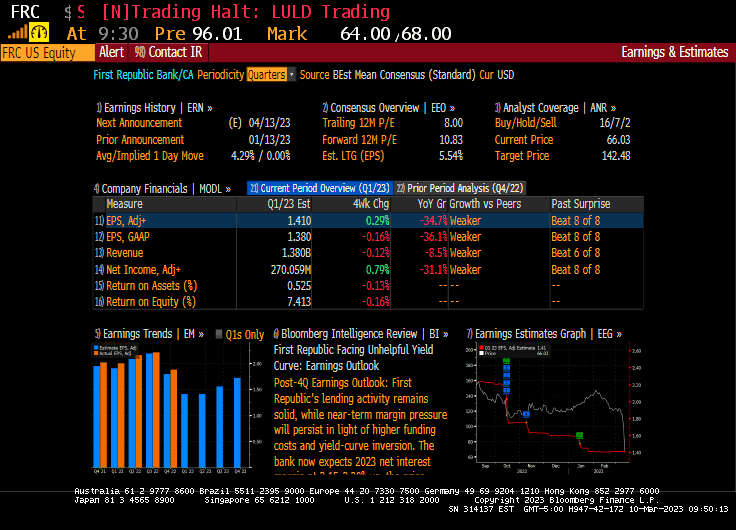
Task: Switch to Prior Period Analysis tab
Action: tap(459, 187)
